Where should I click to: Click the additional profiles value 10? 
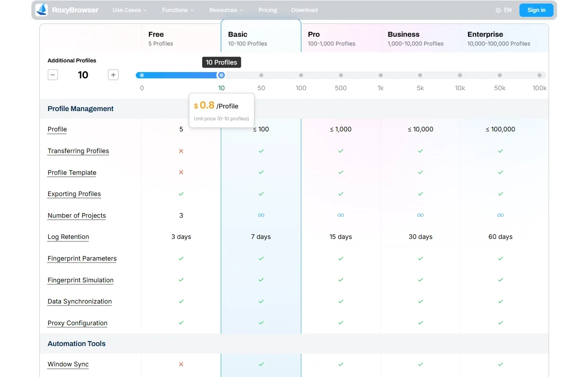(83, 75)
